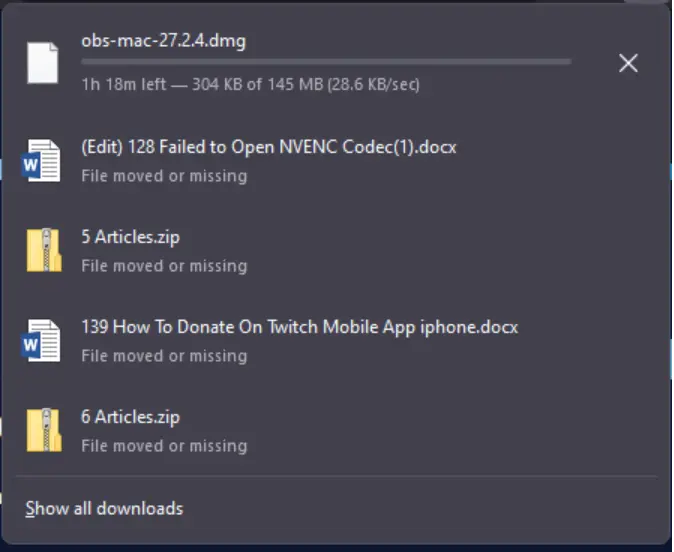Image resolution: width=674 pixels, height=552 pixels.
Task: Click the download progress bar for obs-mac
Action: 326,62
